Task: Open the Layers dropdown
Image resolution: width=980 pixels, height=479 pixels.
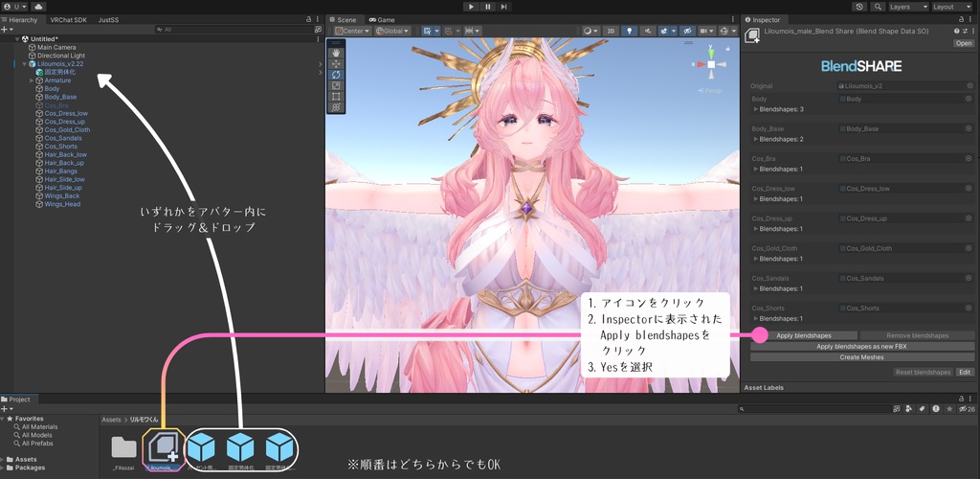Action: point(907,7)
